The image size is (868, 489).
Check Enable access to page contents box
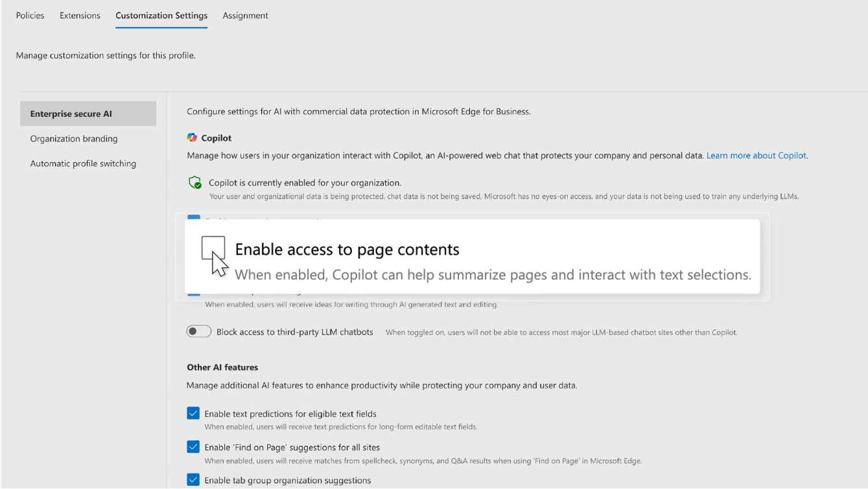213,248
